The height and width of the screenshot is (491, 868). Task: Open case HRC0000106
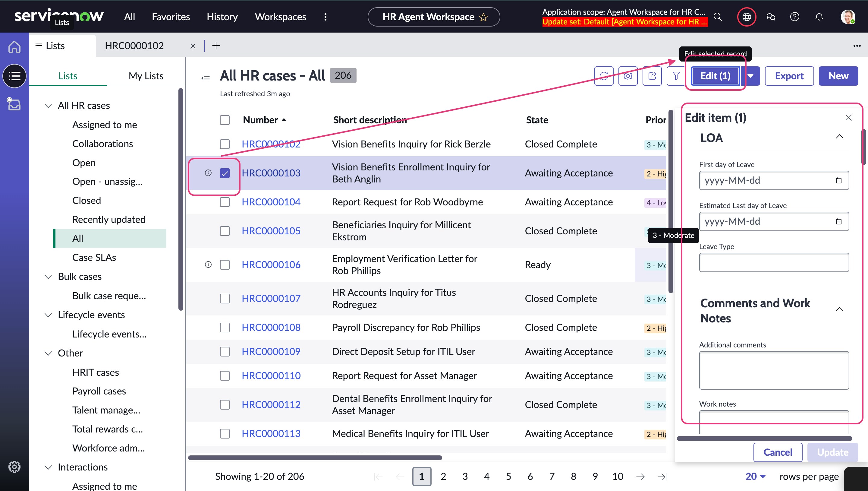pyautogui.click(x=271, y=265)
